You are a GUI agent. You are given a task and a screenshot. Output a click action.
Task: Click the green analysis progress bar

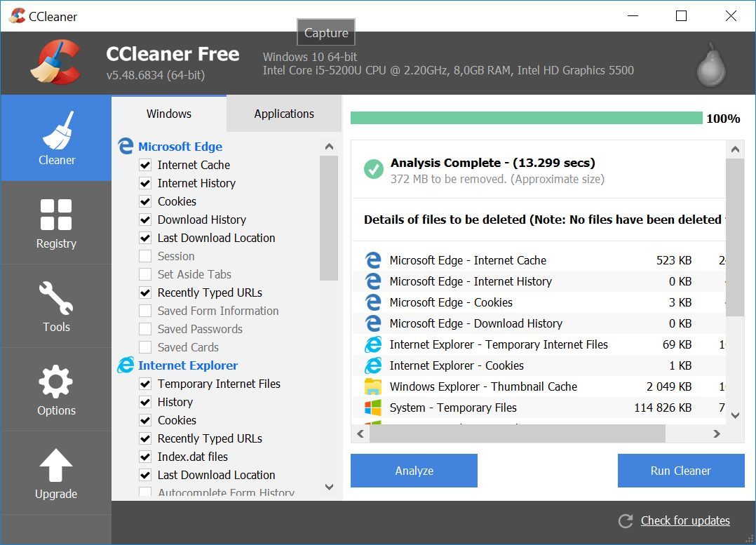point(526,118)
